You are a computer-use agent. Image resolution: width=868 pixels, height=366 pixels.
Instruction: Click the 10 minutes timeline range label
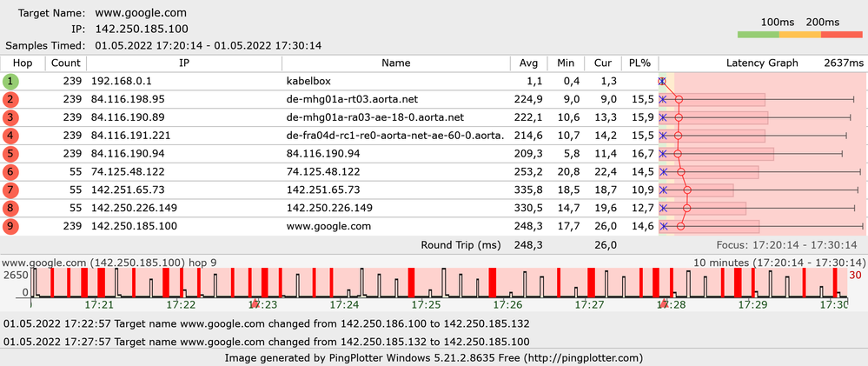(x=779, y=263)
